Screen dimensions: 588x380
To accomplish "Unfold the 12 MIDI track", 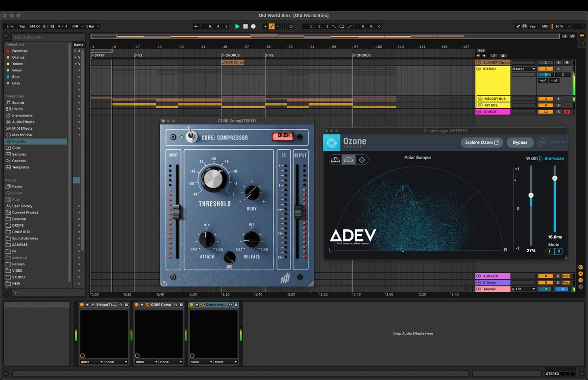I will click(x=479, y=112).
